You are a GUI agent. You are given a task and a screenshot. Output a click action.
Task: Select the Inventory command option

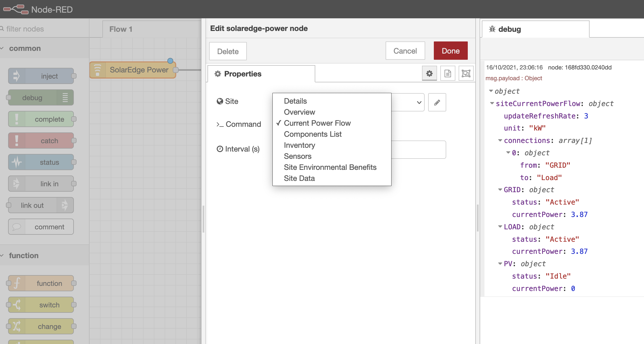(x=299, y=145)
